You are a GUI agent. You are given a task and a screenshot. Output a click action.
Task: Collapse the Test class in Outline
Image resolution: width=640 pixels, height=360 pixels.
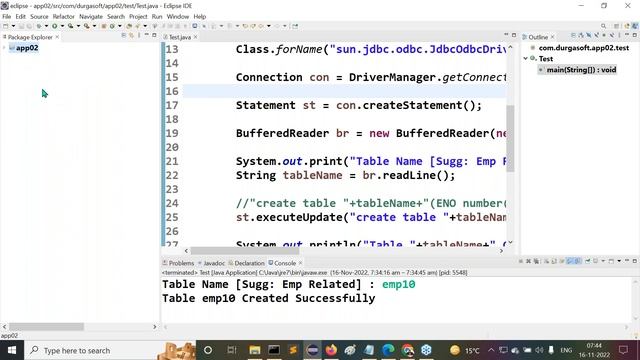(526, 59)
